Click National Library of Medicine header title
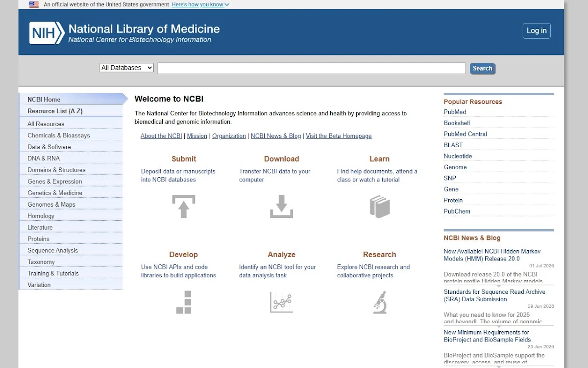Screen dimensions: 588x368 coord(144,29)
